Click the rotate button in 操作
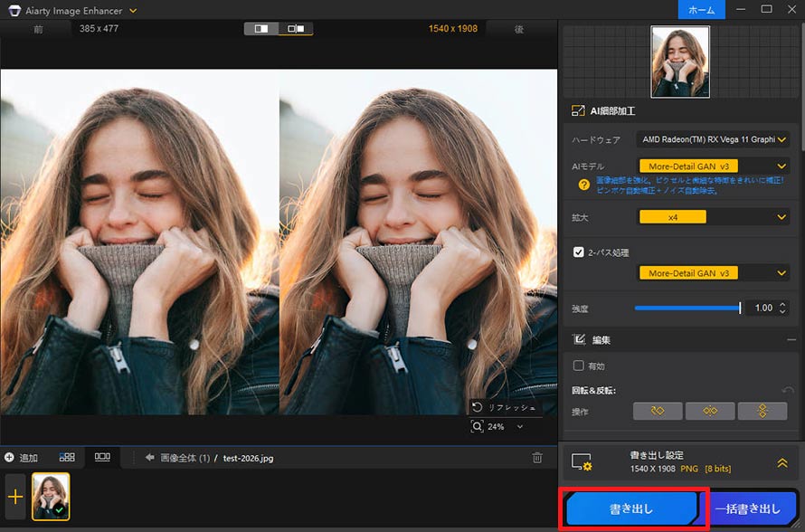 click(x=658, y=411)
